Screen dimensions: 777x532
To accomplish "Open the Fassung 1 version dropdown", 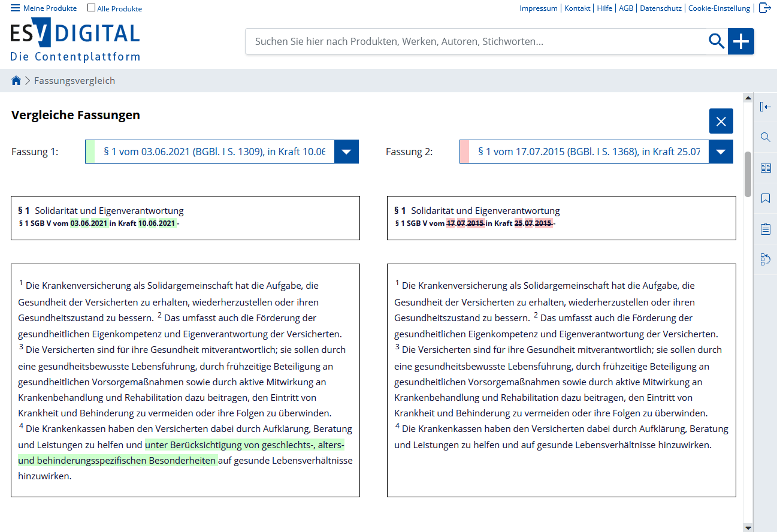I will tap(222, 152).
